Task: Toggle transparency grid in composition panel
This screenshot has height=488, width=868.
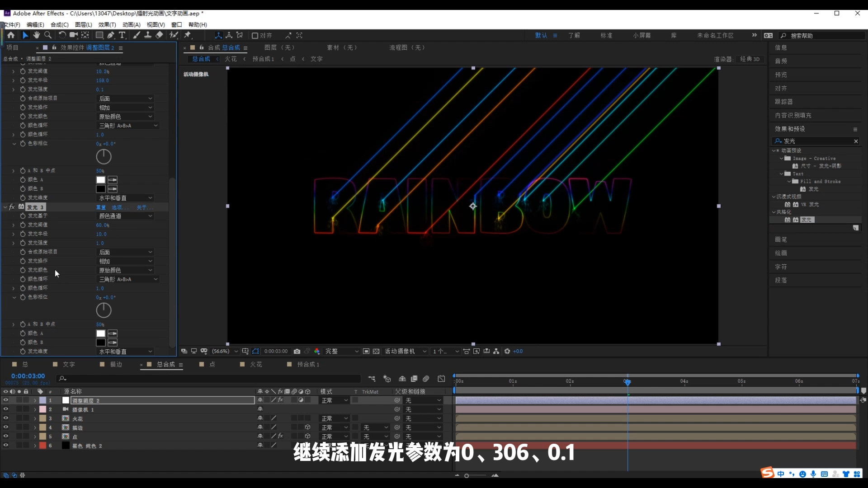Action: (x=377, y=351)
